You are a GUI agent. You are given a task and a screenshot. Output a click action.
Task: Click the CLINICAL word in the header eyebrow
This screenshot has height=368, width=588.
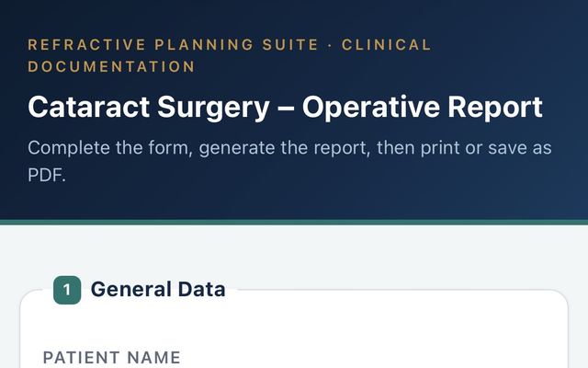tap(386, 45)
